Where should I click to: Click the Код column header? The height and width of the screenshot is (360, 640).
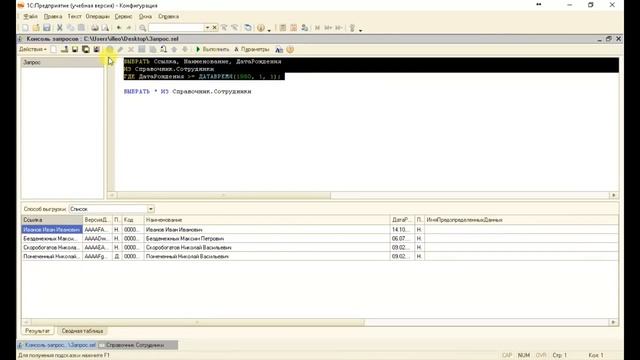(x=133, y=220)
